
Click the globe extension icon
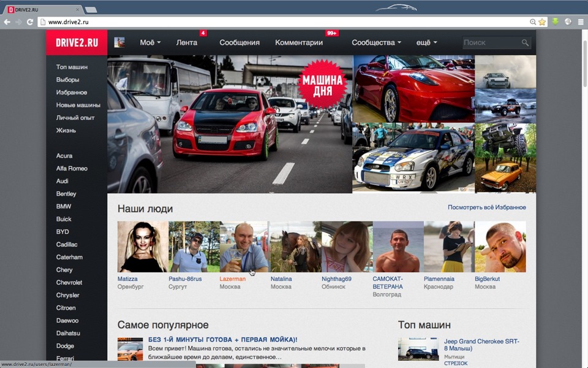[568, 22]
